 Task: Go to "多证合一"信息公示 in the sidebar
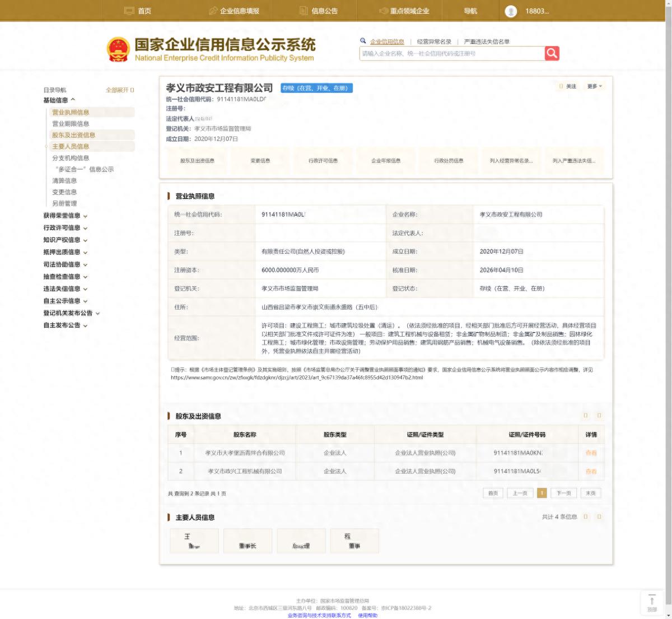pyautogui.click(x=84, y=169)
